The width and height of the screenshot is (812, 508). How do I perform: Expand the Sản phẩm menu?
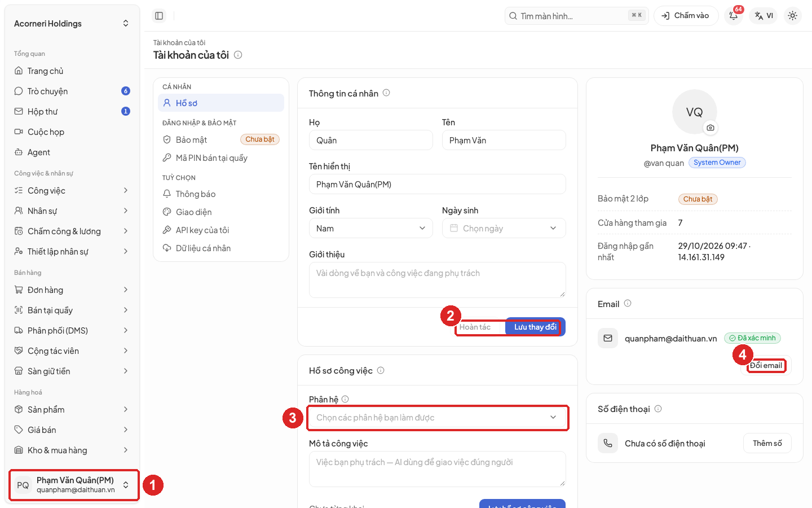(72, 410)
